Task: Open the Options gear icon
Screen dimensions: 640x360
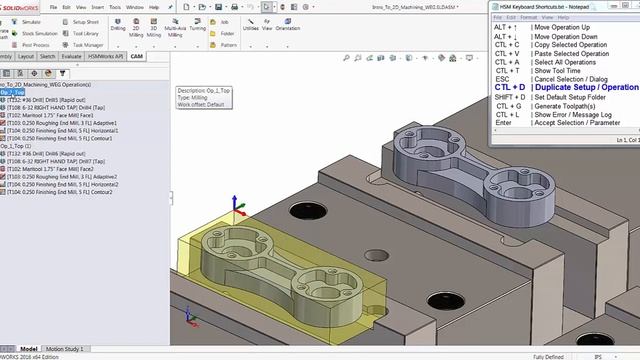Action: tap(306, 7)
